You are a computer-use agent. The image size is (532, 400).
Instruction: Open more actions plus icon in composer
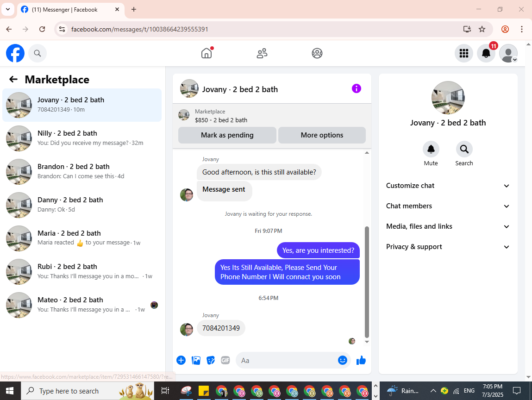click(181, 360)
